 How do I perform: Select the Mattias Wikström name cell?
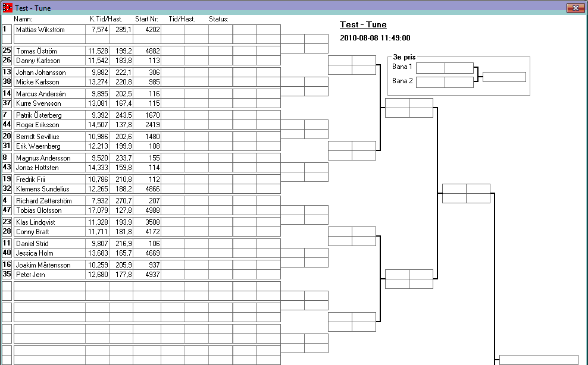[x=49, y=30]
